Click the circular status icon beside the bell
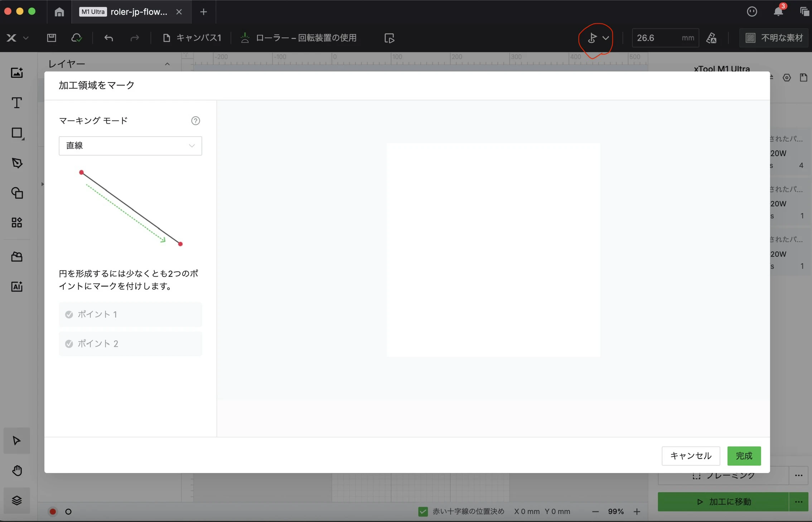The image size is (812, 522). [x=752, y=11]
